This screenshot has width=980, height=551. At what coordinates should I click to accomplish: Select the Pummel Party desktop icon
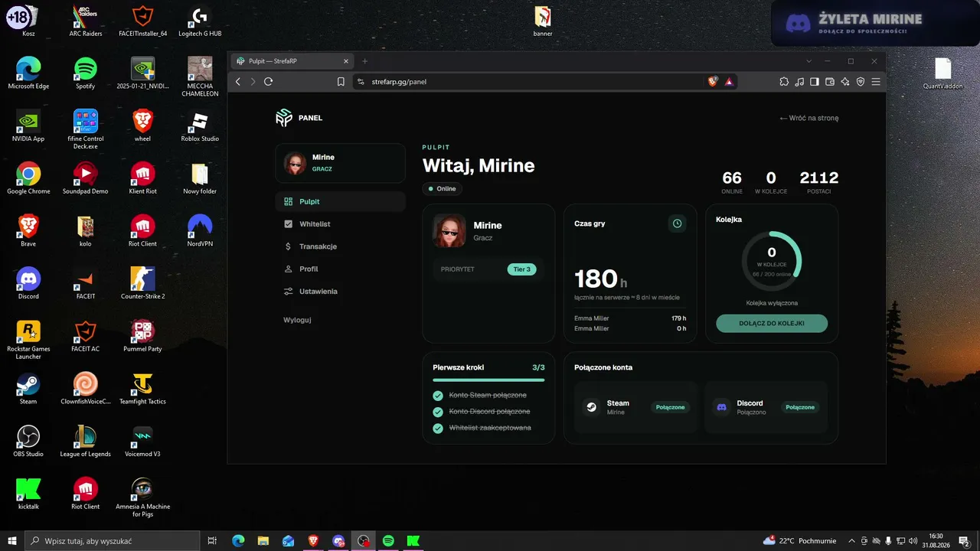point(142,335)
